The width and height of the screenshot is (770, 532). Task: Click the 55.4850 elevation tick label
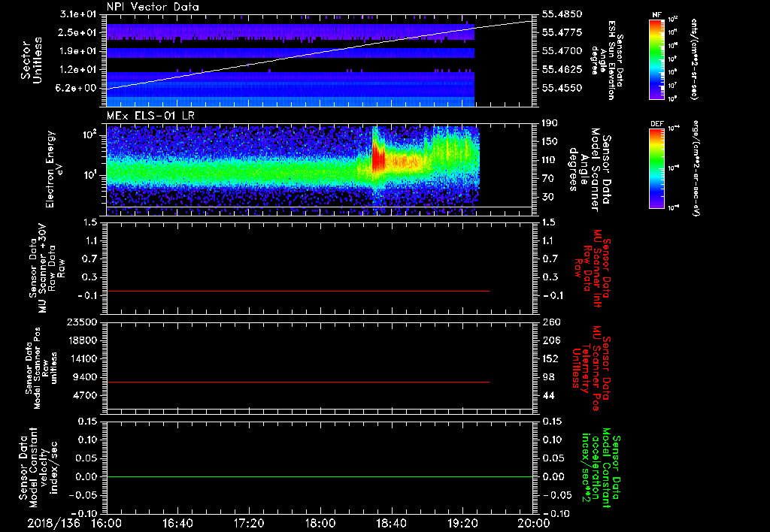pos(562,14)
